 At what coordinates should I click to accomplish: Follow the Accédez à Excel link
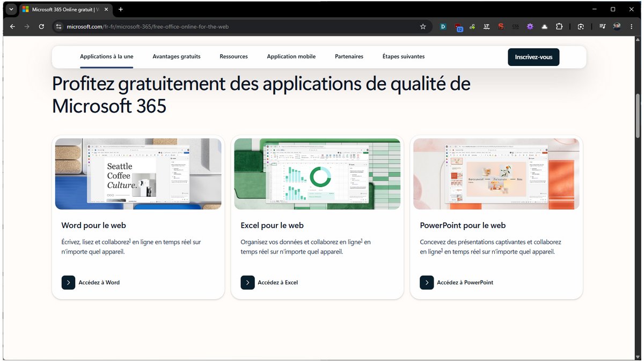point(278,283)
